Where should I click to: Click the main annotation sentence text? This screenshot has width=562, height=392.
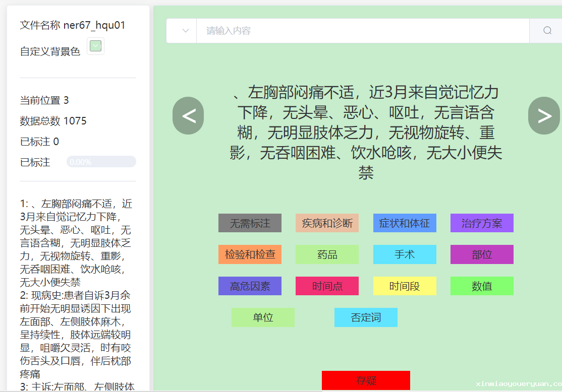pyautogui.click(x=366, y=133)
